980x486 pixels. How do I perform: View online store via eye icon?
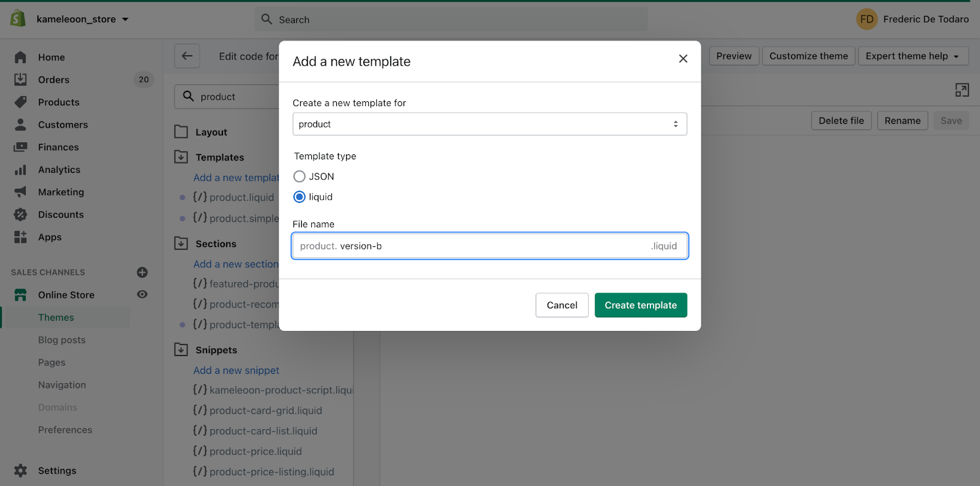click(x=142, y=295)
